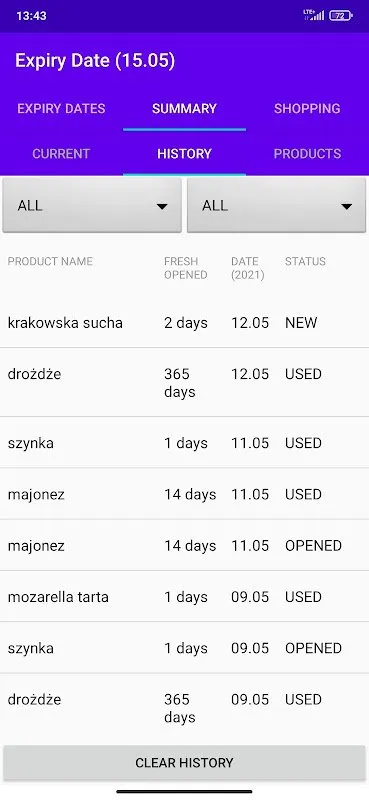The width and height of the screenshot is (369, 800).
Task: Tap the LTE signal strength icon
Action: 314,15
